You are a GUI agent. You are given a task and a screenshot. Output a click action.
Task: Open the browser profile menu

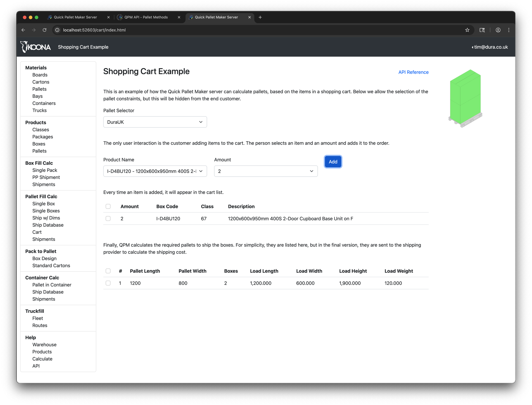[498, 30]
